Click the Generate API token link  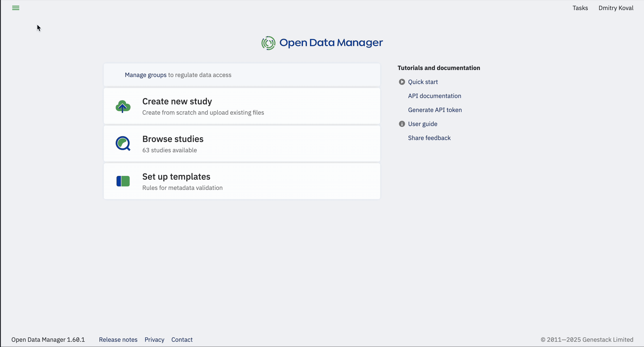click(435, 110)
